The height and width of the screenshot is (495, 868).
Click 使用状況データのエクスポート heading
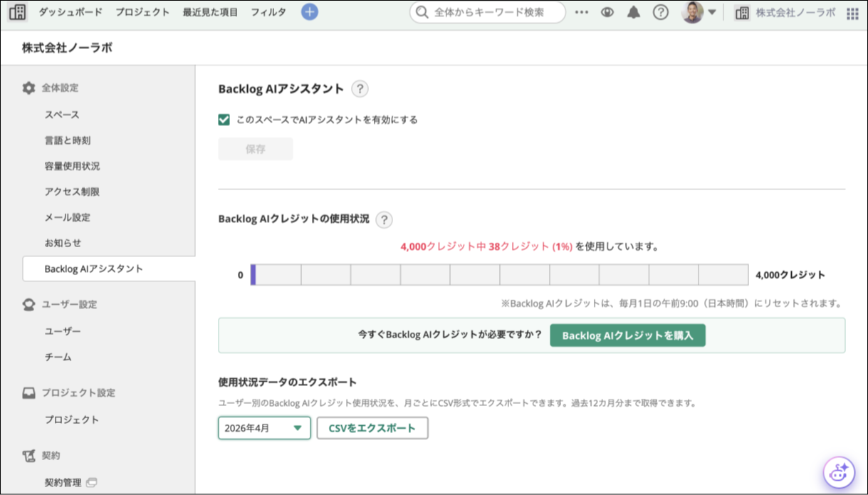pyautogui.click(x=288, y=382)
